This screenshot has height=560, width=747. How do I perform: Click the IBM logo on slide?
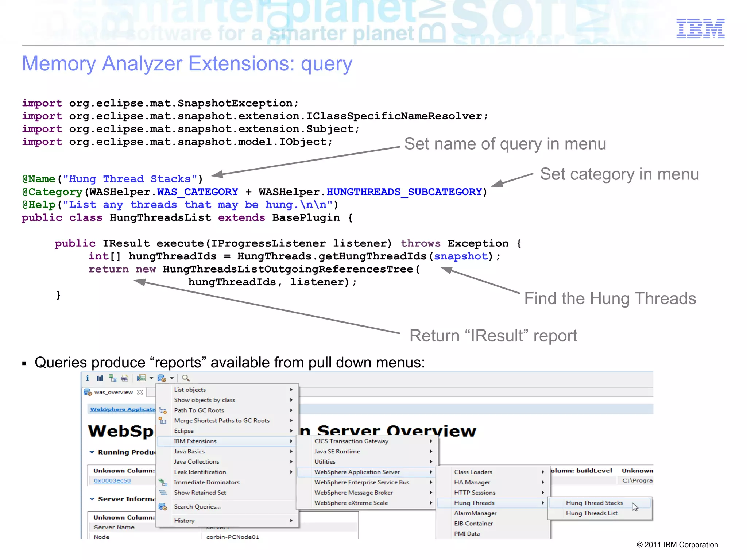700,28
